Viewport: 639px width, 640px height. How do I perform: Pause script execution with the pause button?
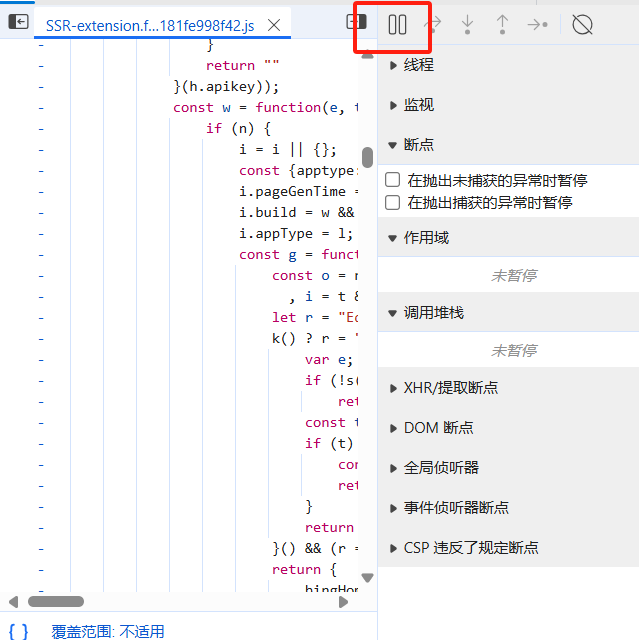(397, 25)
